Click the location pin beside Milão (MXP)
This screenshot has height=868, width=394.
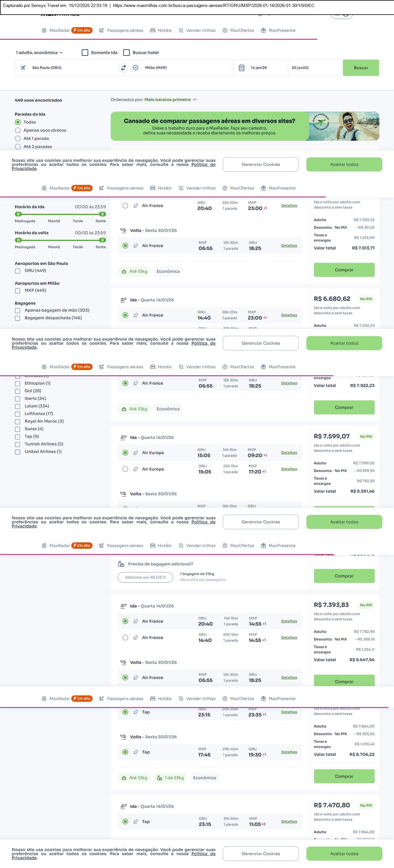[136, 68]
